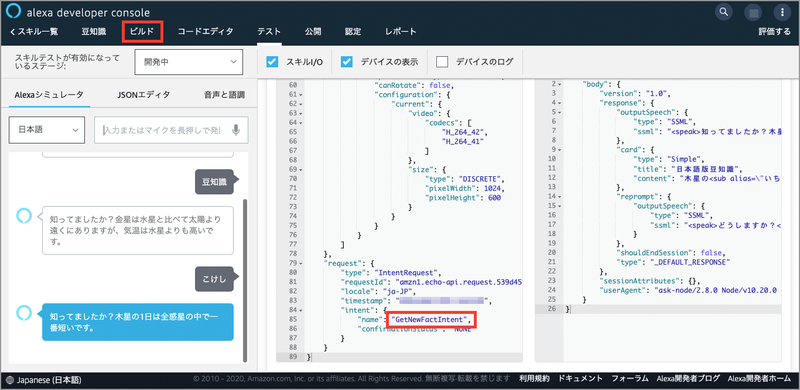Collapse line 62 "current" fold arrow
Image resolution: width=800 pixels, height=390 pixels.
(301, 104)
